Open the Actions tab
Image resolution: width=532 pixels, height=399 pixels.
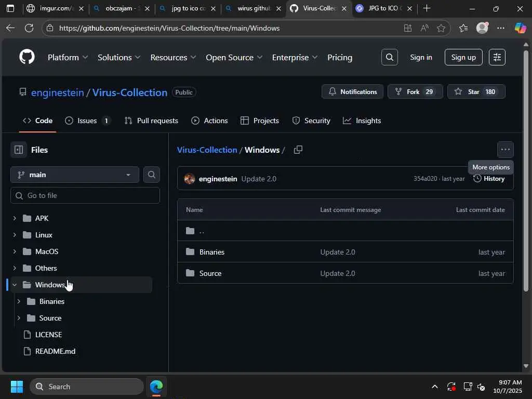209,121
